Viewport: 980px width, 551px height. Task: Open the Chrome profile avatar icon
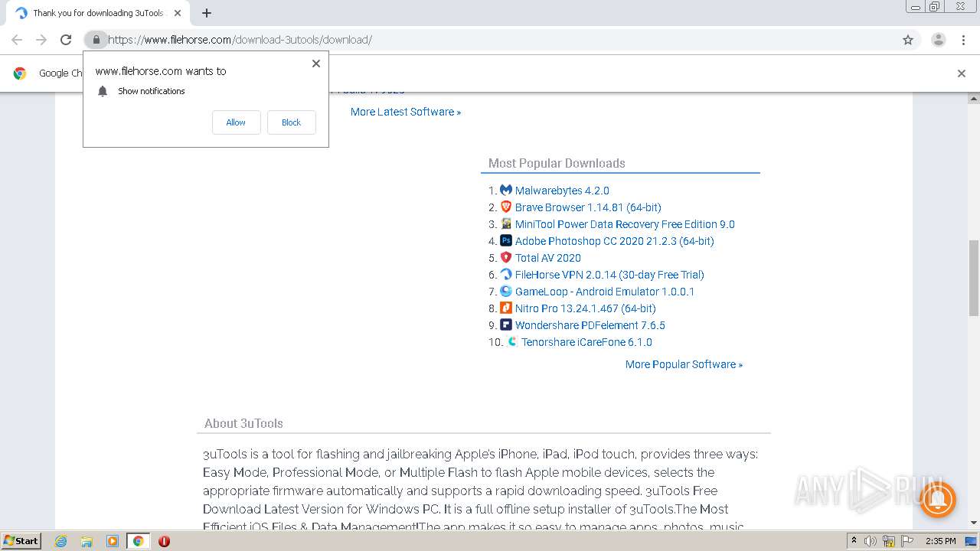(938, 40)
